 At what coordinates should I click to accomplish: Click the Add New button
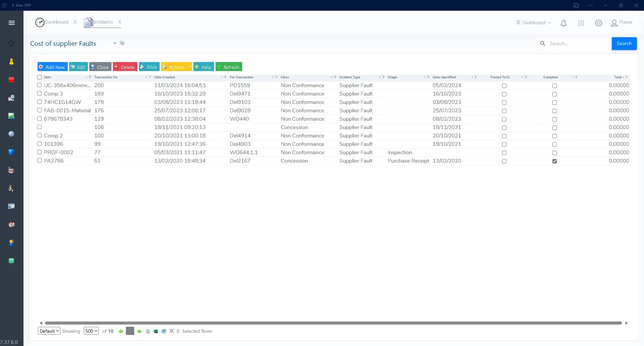point(53,67)
